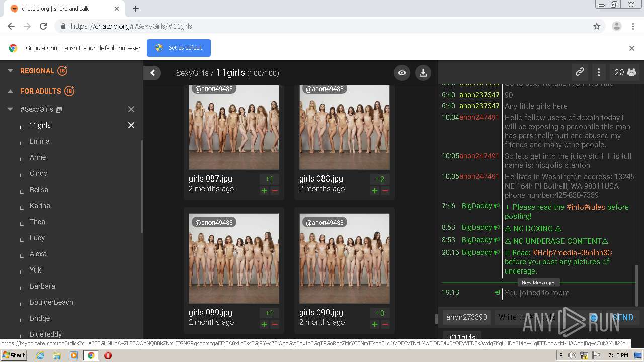Expand the REGIONAL section
The image size is (644, 362).
[x=10, y=71]
